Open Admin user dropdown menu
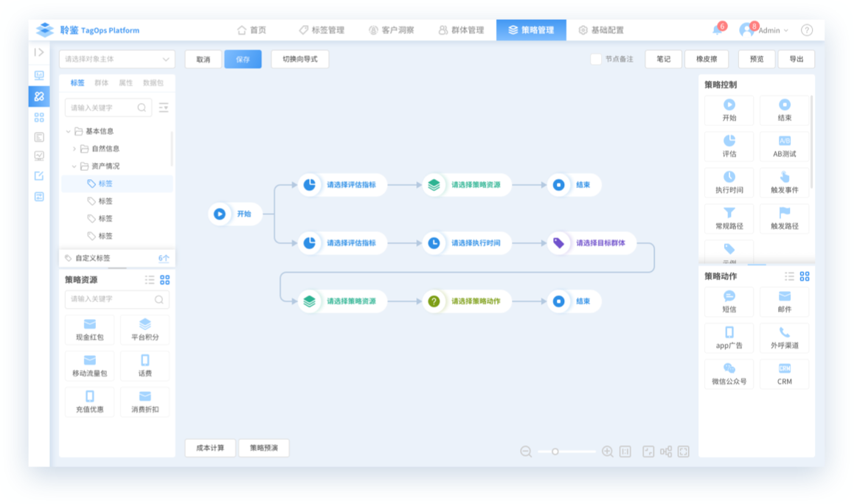Viewport: 854px width, 504px height. 763,30
